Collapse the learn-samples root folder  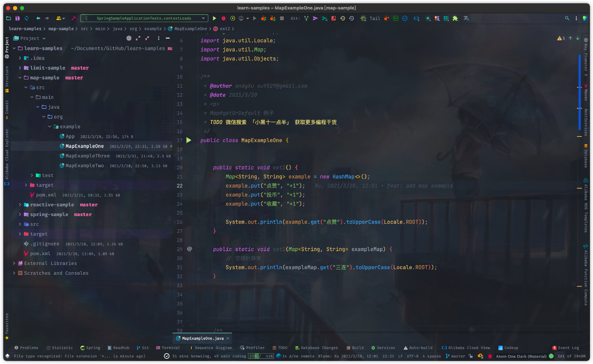(14, 48)
